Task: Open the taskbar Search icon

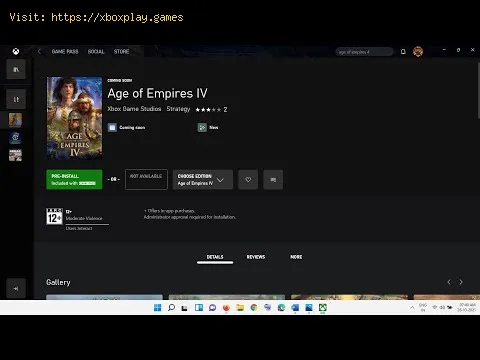Action: point(171,308)
